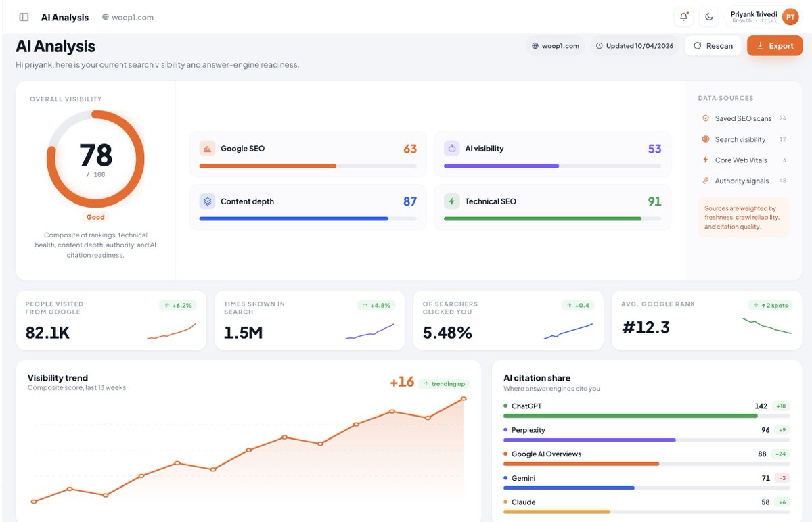Click the Technical SEO progress bar
The height and width of the screenshot is (522, 812).
click(553, 219)
